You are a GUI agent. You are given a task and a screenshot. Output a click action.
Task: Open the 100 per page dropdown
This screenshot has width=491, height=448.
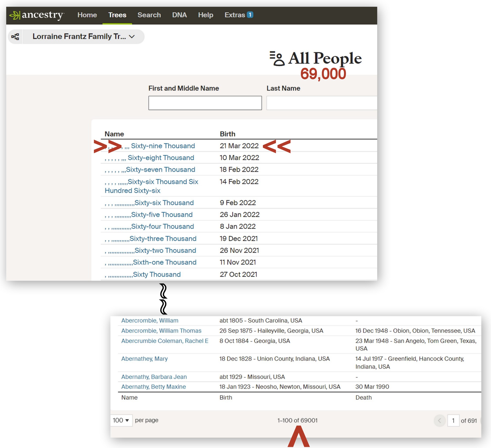[x=121, y=420]
